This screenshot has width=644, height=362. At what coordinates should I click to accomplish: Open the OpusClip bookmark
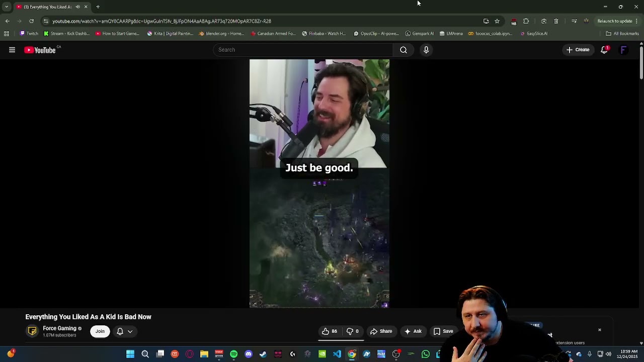click(x=376, y=34)
